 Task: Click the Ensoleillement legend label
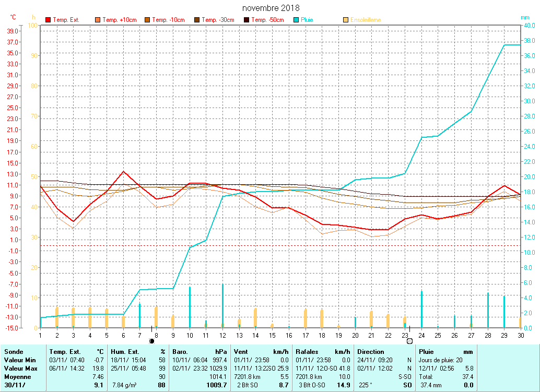[366, 20]
